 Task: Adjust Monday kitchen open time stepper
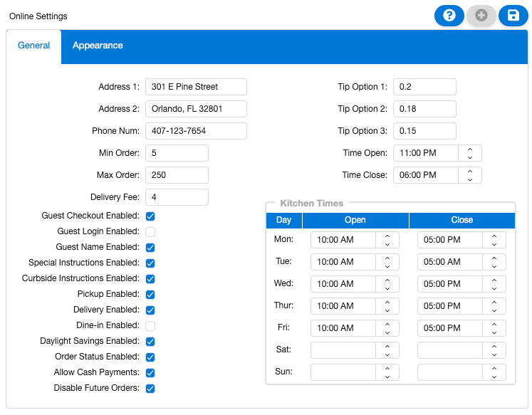click(x=387, y=240)
